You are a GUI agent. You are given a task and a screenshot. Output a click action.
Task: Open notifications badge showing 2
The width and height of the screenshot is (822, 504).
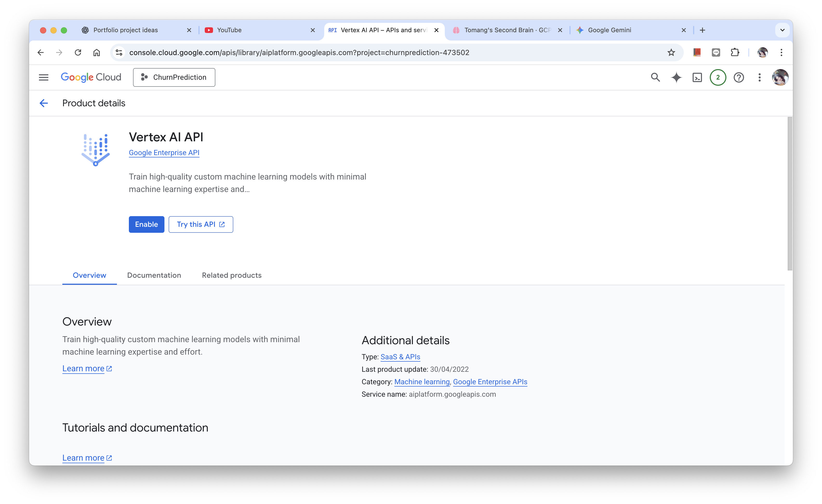718,77
